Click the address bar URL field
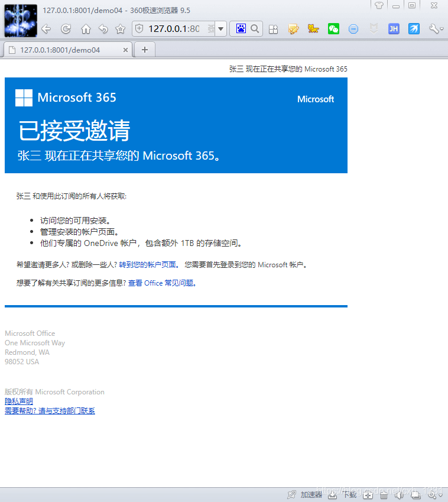 (174, 29)
